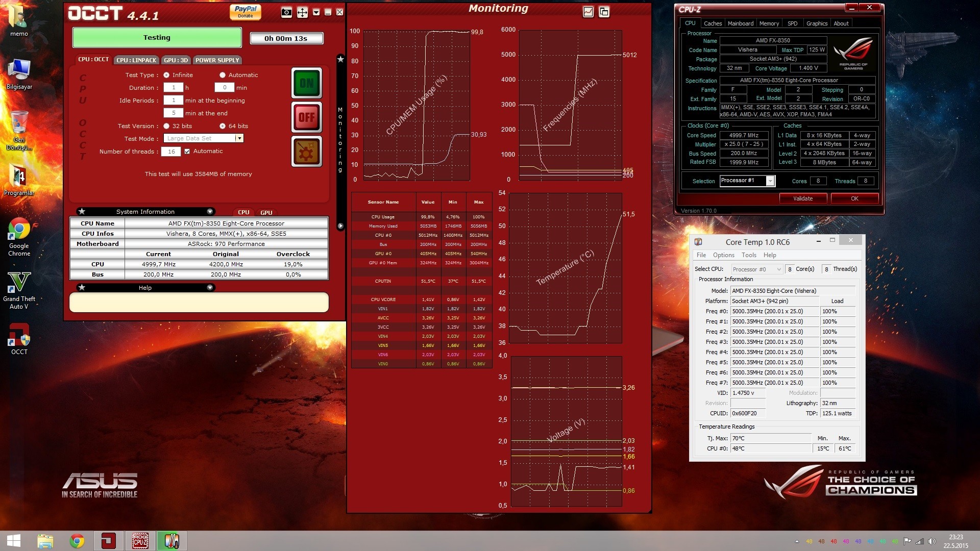Screen dimensions: 980x551
Task: Open Bilgisayar desktop icon
Action: [x=19, y=74]
